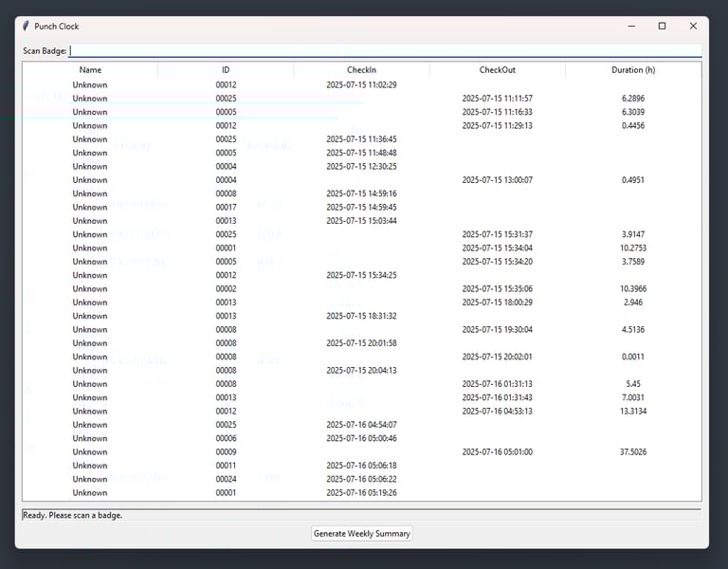Image resolution: width=728 pixels, height=569 pixels.
Task: Click the status bar message Ready
Action: [72, 515]
